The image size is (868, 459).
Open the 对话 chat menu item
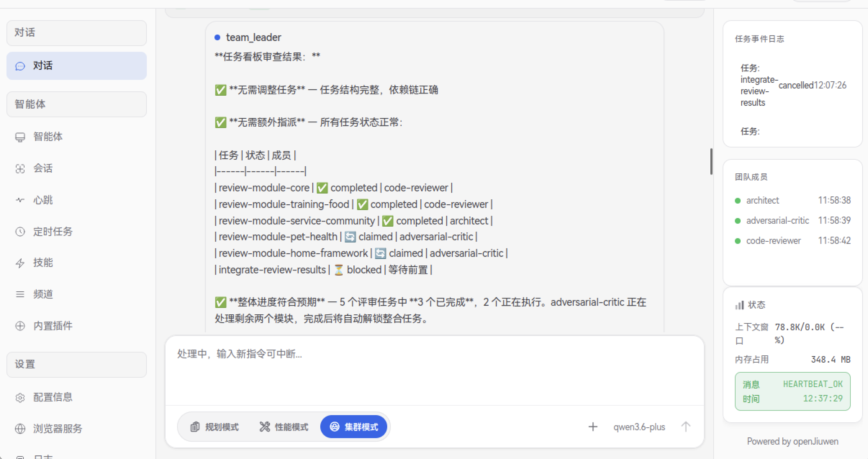(x=77, y=66)
